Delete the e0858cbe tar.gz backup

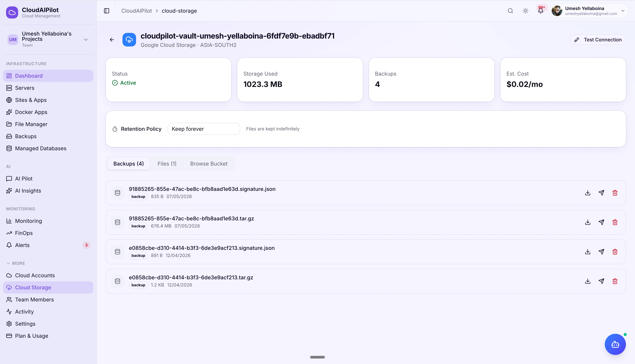pos(615,281)
